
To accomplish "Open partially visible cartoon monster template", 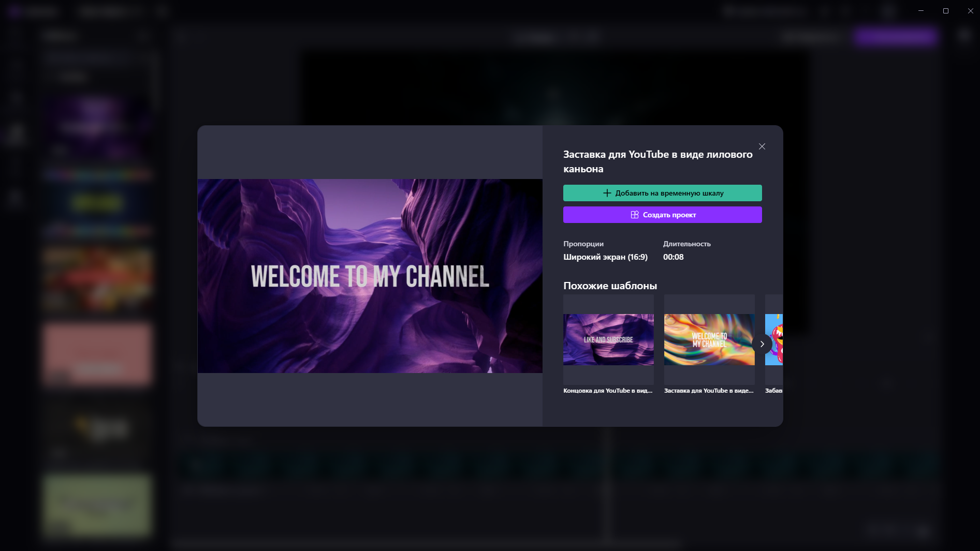I will pos(774,339).
